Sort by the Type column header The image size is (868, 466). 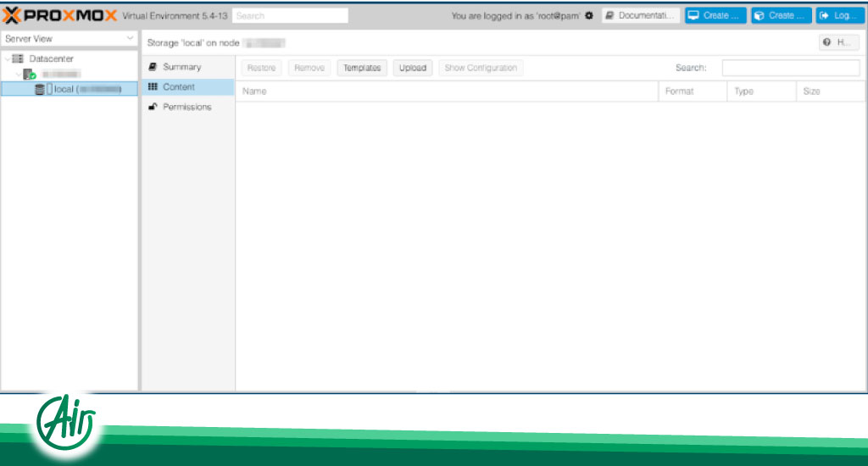pyautogui.click(x=762, y=92)
